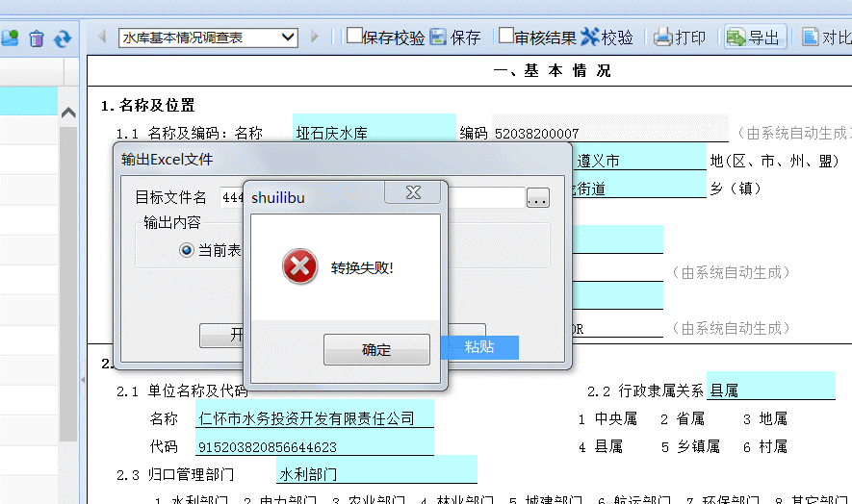Collapse the left panel splitter arrow
Image resolution: width=852 pixels, height=504 pixels.
point(83,380)
